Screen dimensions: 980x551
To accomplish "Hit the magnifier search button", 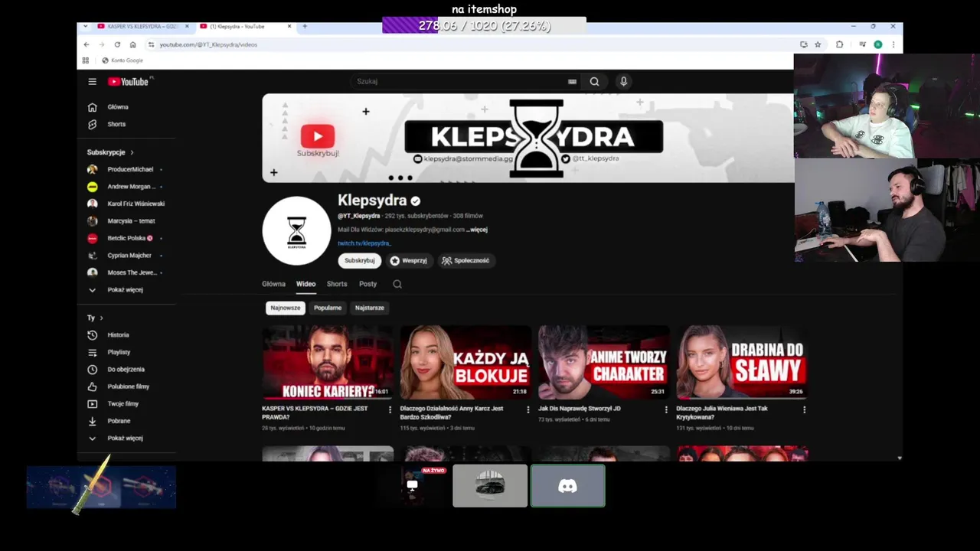I will 594,81.
